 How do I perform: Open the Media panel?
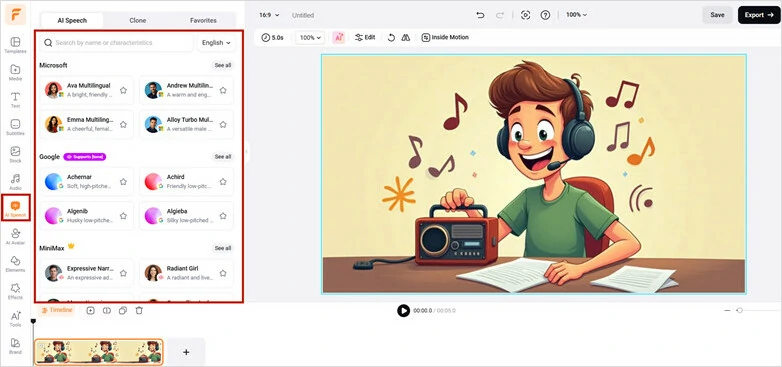tap(15, 72)
